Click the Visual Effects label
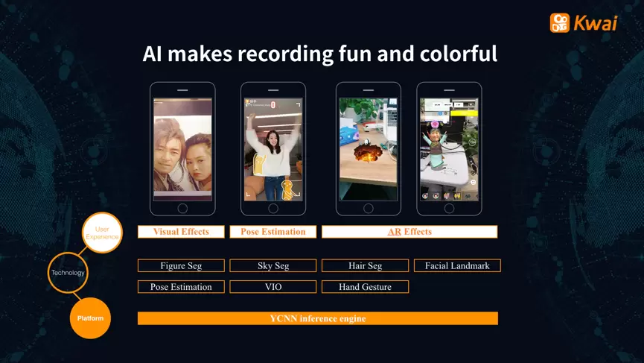The image size is (644, 363). point(181,232)
